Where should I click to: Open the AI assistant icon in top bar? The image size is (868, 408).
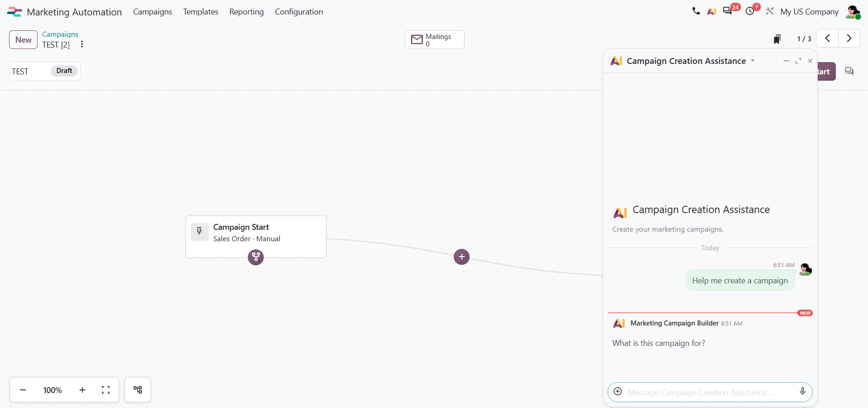pos(712,11)
